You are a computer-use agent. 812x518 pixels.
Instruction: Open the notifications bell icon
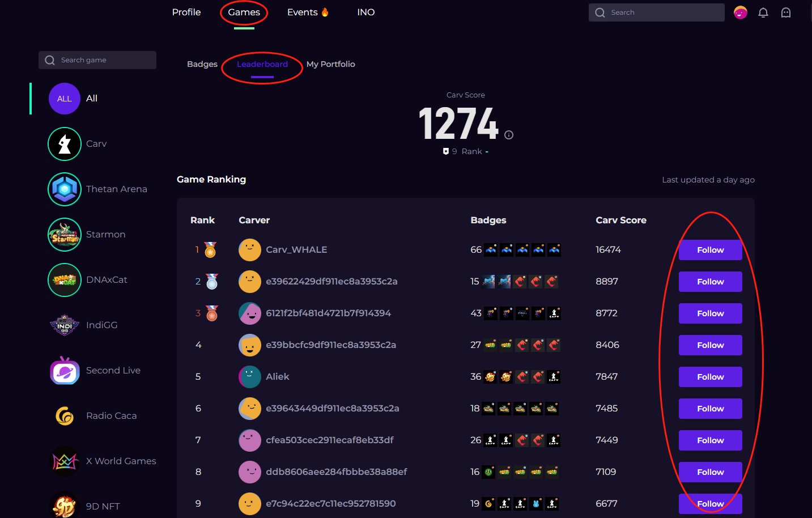[x=763, y=12]
